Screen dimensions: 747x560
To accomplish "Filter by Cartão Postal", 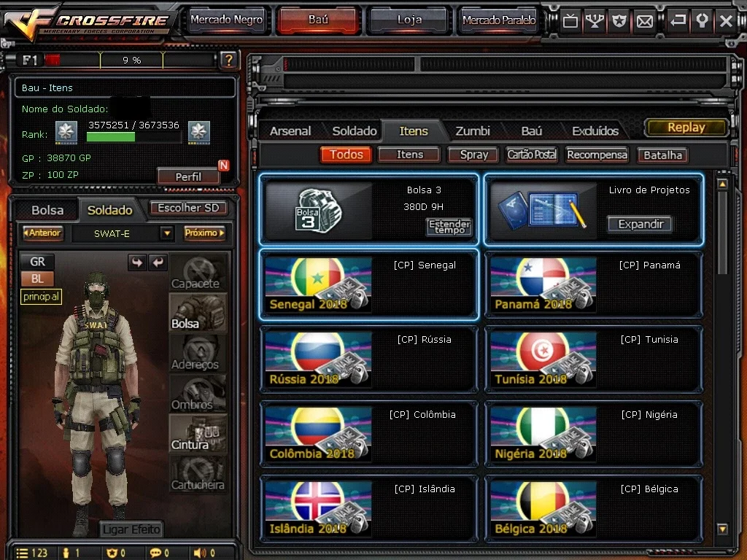I will tap(532, 155).
